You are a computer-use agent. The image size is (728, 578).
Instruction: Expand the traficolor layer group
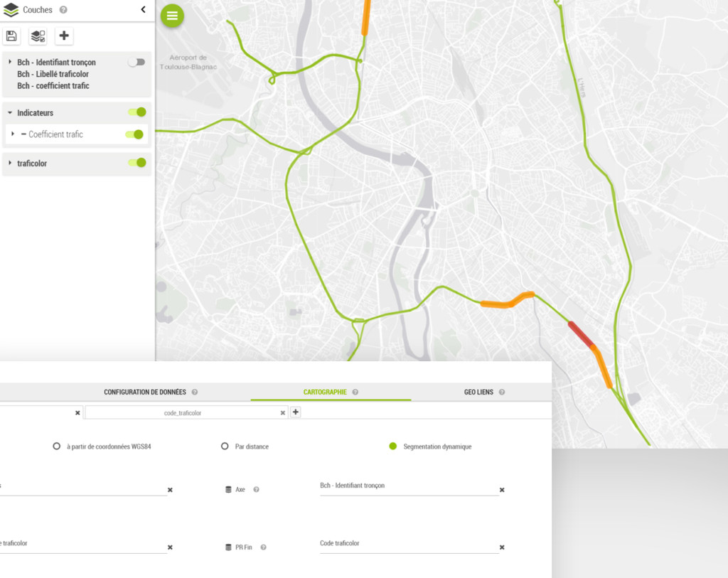(10, 164)
